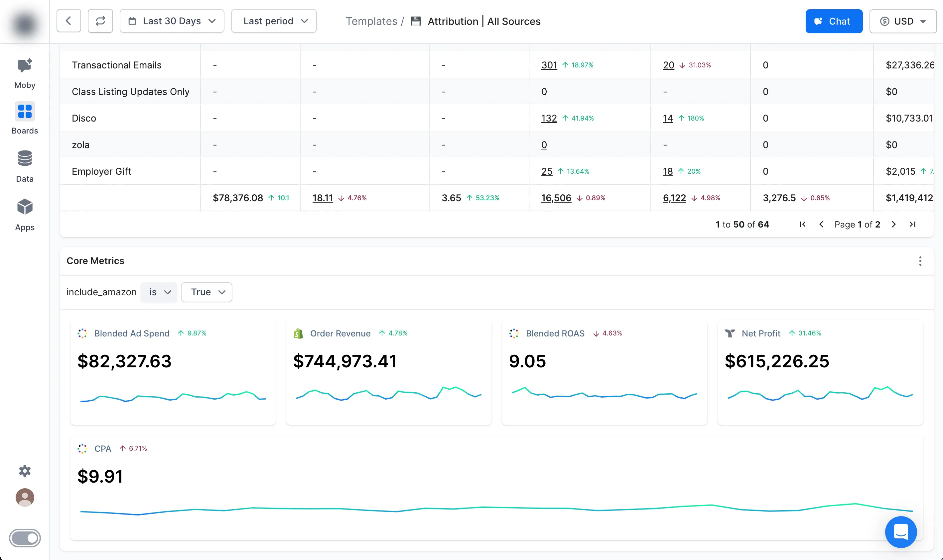Click the Templates breadcrumb link
Viewport: 943px width, 560px height.
371,22
